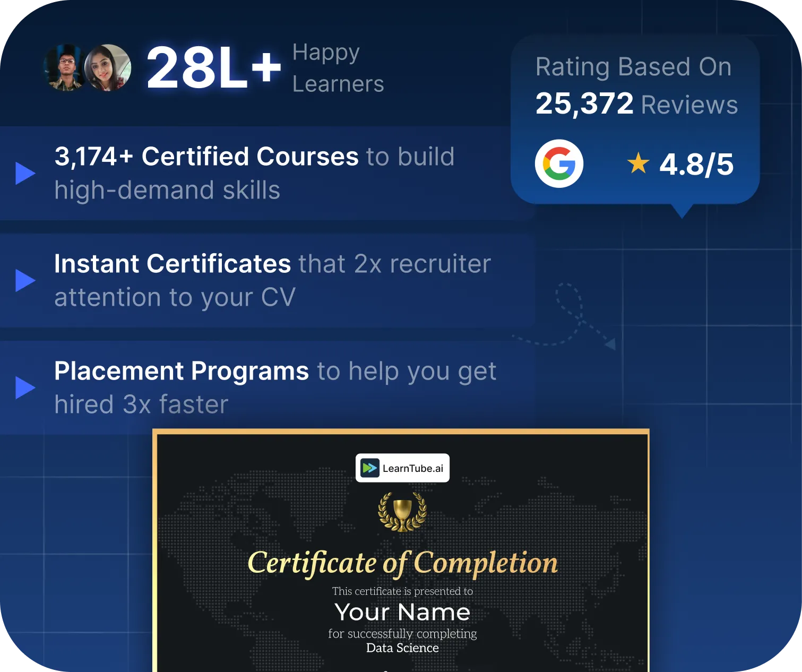The height and width of the screenshot is (672, 802).
Task: Click the rating card speech bubble pointer
Action: point(682,211)
